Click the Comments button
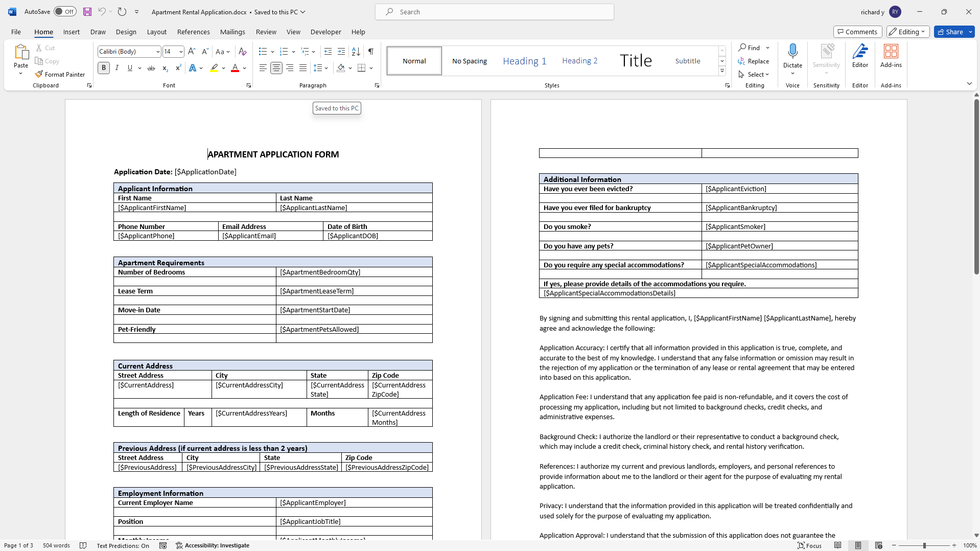The image size is (980, 551). tap(857, 32)
